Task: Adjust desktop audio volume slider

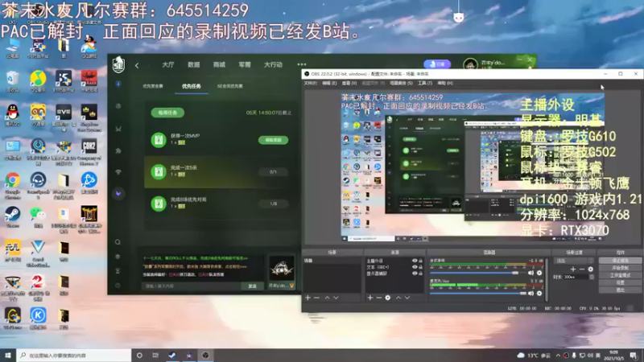Action: click(477, 273)
